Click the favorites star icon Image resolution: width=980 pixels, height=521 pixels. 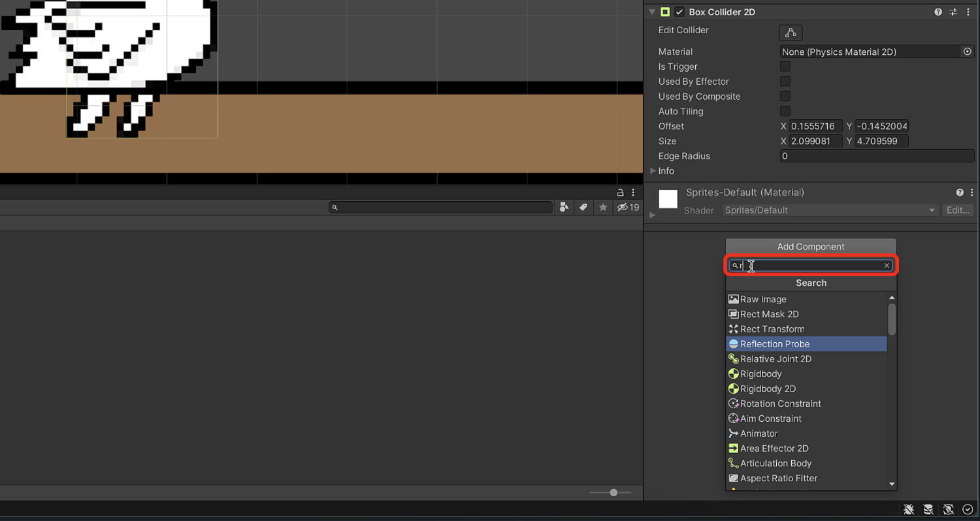[603, 208]
